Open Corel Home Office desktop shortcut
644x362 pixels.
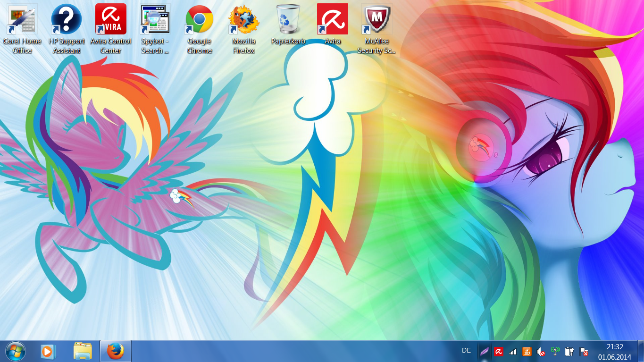point(22,29)
